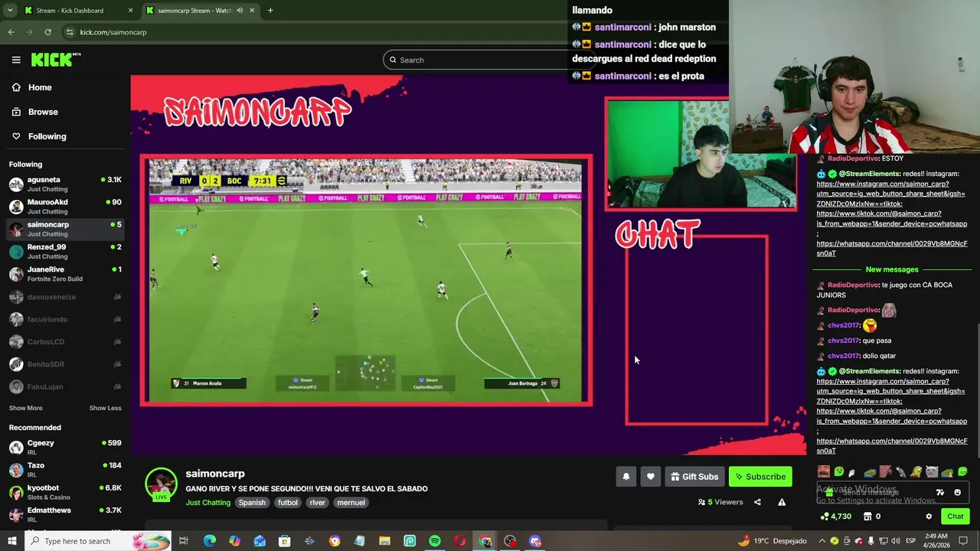Open the emote picker smiley
Screen dimensions: 980x551
(x=957, y=492)
